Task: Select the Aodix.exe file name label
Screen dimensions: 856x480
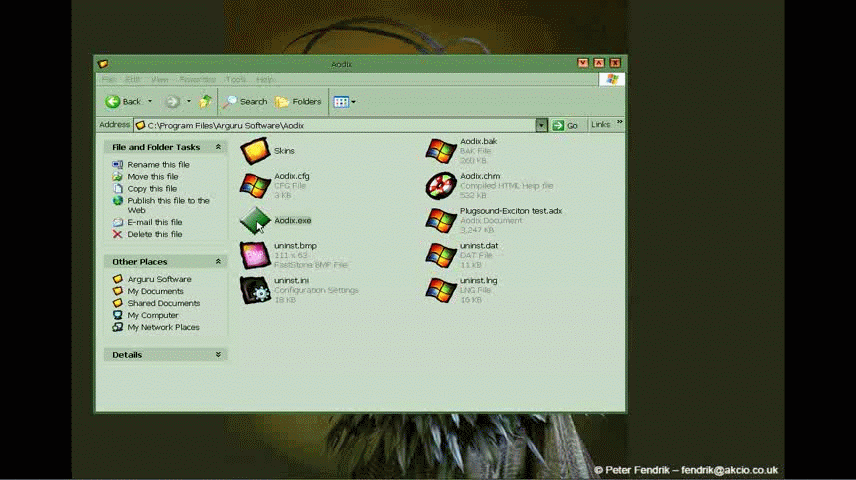Action: (293, 221)
